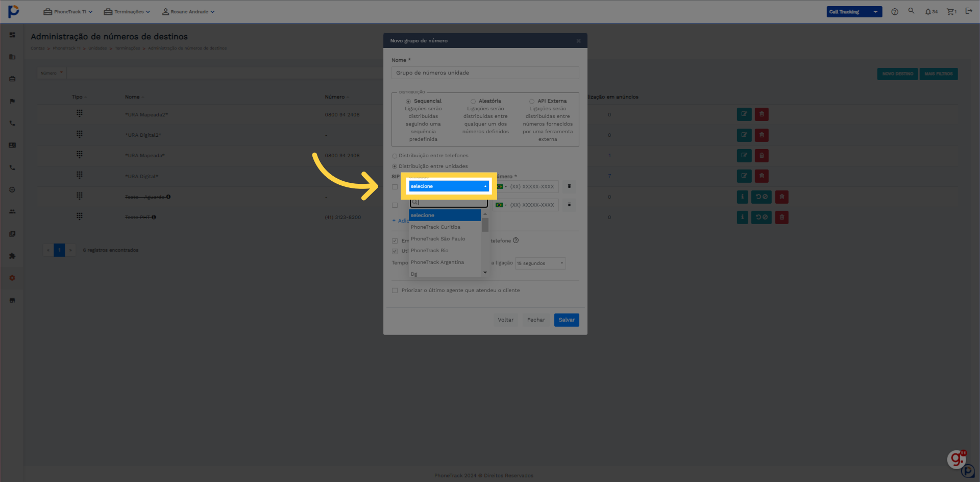Viewport: 980px width, 482px height.
Task: Select Sequencial distribution
Action: click(408, 102)
